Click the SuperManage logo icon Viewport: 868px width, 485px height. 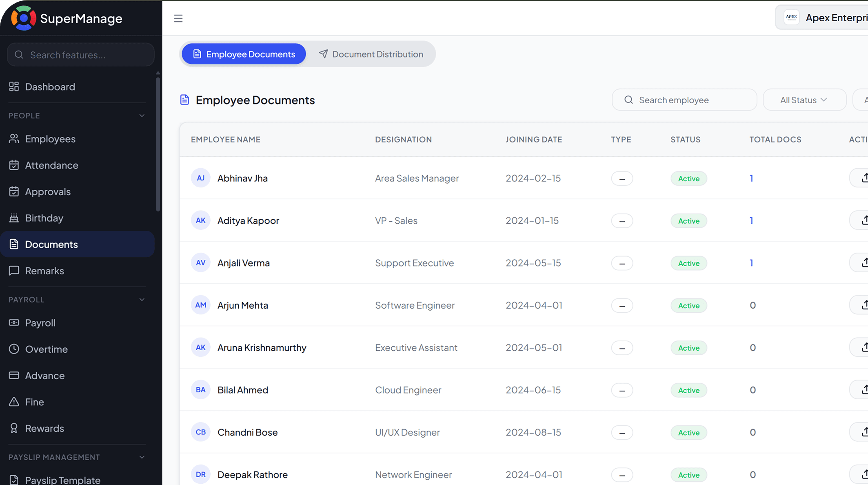pos(23,18)
